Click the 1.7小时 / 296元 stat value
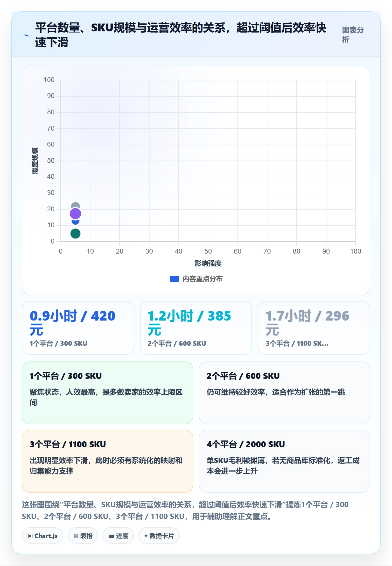This screenshot has height=566, width=392. pyautogui.click(x=307, y=323)
